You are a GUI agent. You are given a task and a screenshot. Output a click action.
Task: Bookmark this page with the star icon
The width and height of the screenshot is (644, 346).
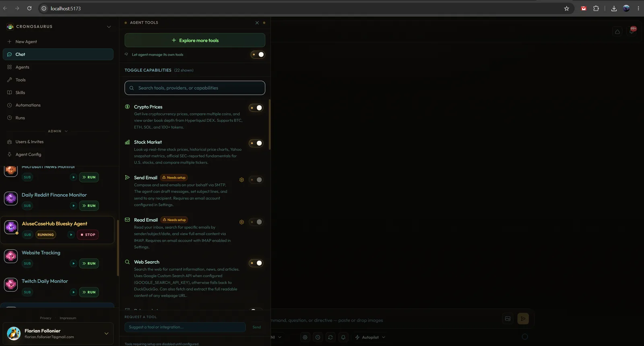coord(567,8)
